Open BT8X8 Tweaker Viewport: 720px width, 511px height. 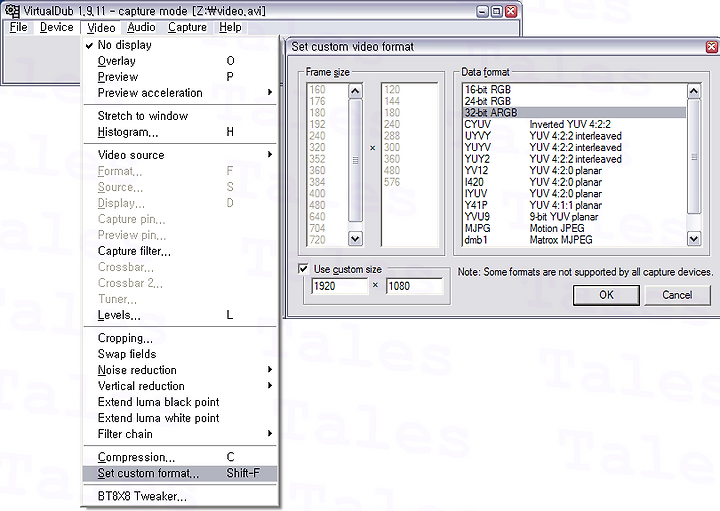pyautogui.click(x=180, y=496)
